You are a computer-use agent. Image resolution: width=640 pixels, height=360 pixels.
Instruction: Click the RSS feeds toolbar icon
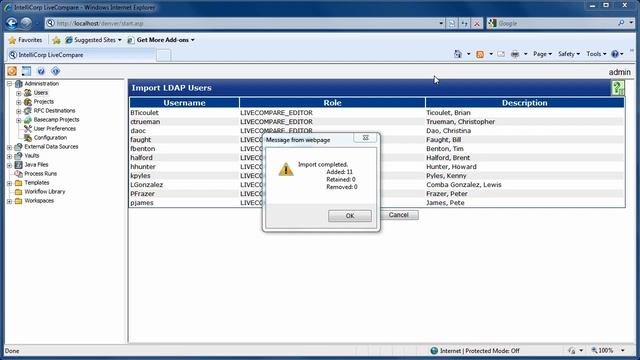[x=480, y=54]
